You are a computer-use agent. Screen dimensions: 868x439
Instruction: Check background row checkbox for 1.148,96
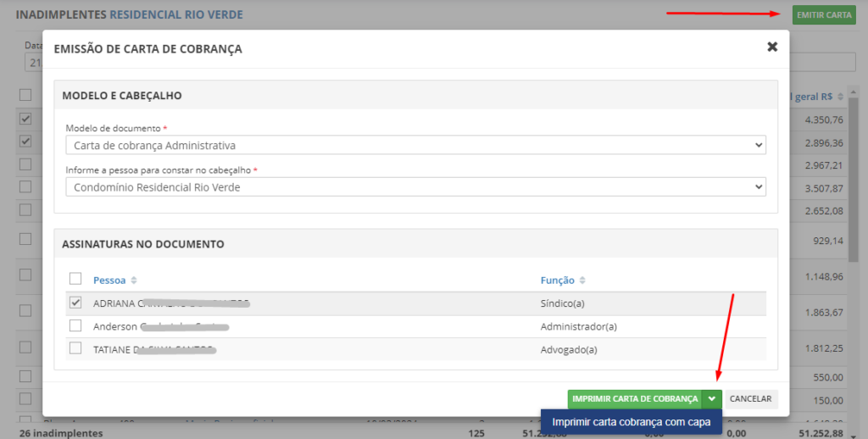click(x=25, y=275)
